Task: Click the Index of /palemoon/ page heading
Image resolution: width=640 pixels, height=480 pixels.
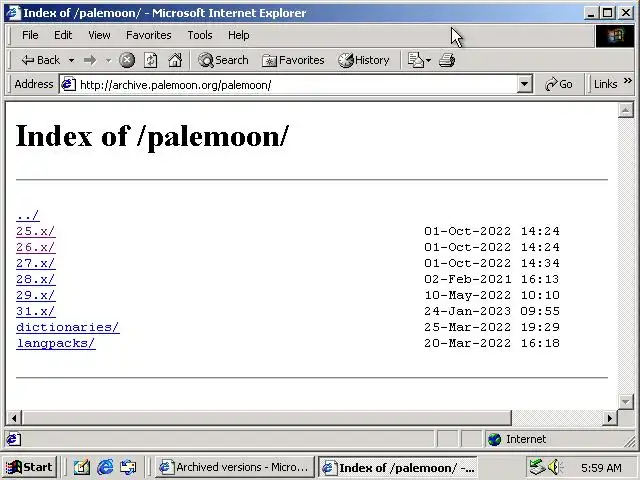Action: coord(152,136)
